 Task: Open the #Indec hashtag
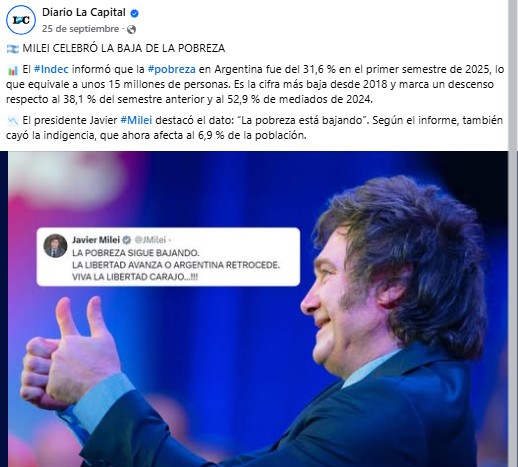pyautogui.click(x=51, y=69)
